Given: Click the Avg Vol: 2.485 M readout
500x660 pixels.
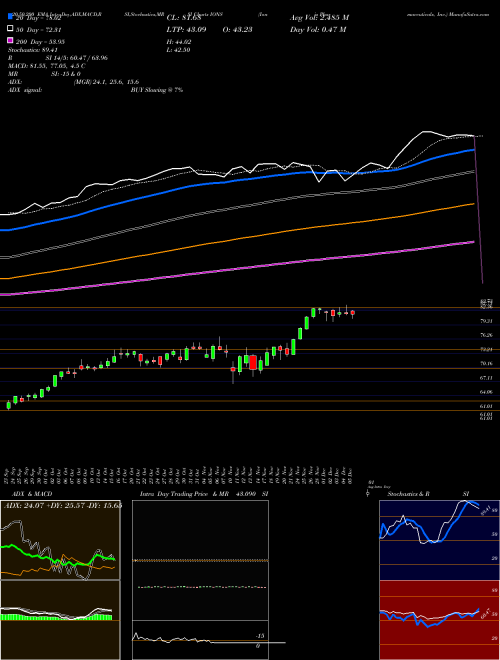Looking at the screenshot, I should click(x=319, y=18).
